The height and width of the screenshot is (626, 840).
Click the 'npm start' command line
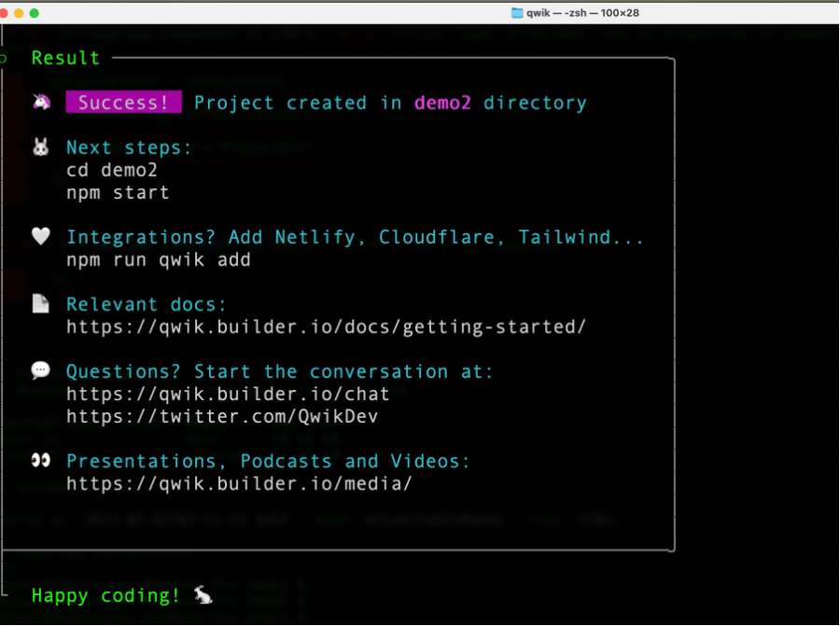[118, 193]
